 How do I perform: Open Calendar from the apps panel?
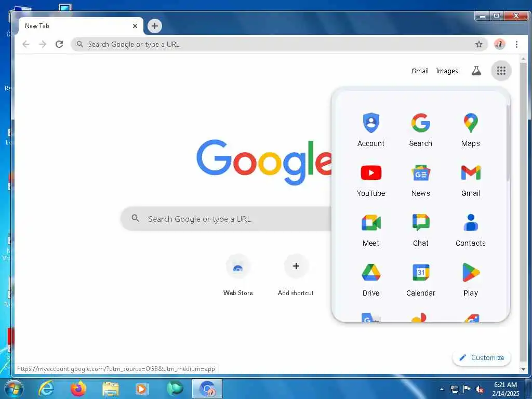click(421, 280)
